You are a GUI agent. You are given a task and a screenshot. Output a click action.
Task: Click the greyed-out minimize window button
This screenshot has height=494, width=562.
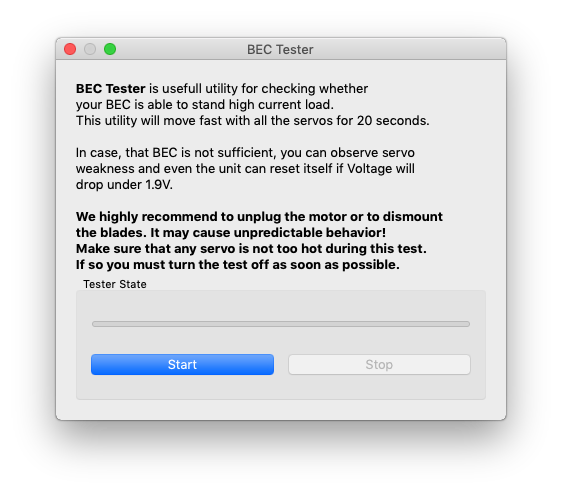click(x=90, y=49)
